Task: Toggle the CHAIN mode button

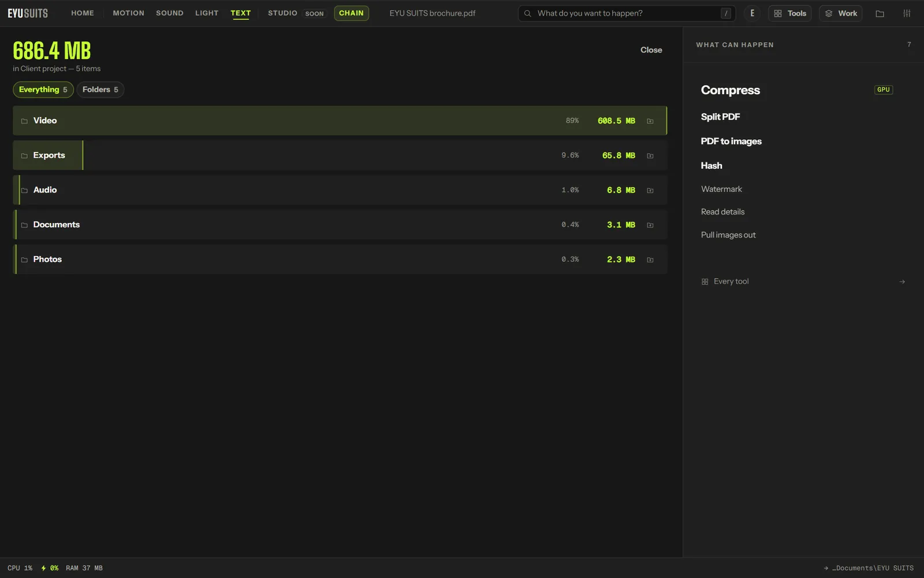Action: coord(351,13)
